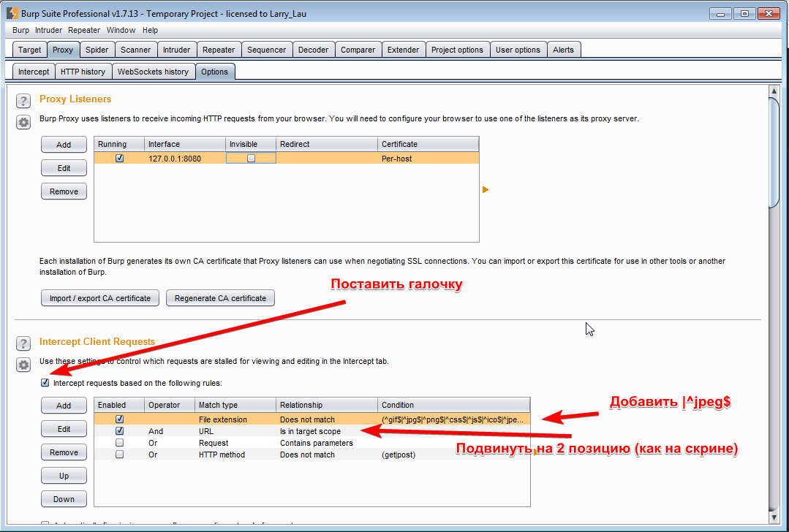Click the Burp Suite icon in title bar
This screenshot has height=532, width=789.
pyautogui.click(x=12, y=13)
